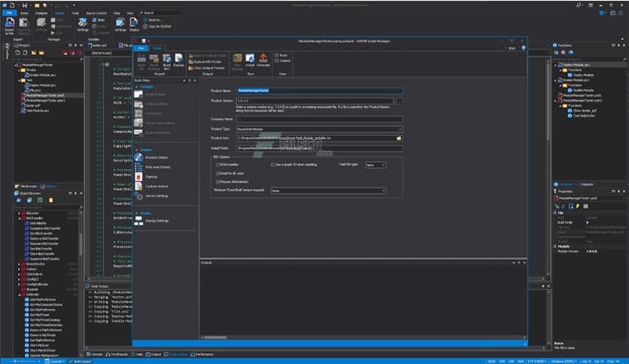Click the Object Browser panel's first toolbar icon
Screen dimensions: 629x364
[x=19, y=200]
